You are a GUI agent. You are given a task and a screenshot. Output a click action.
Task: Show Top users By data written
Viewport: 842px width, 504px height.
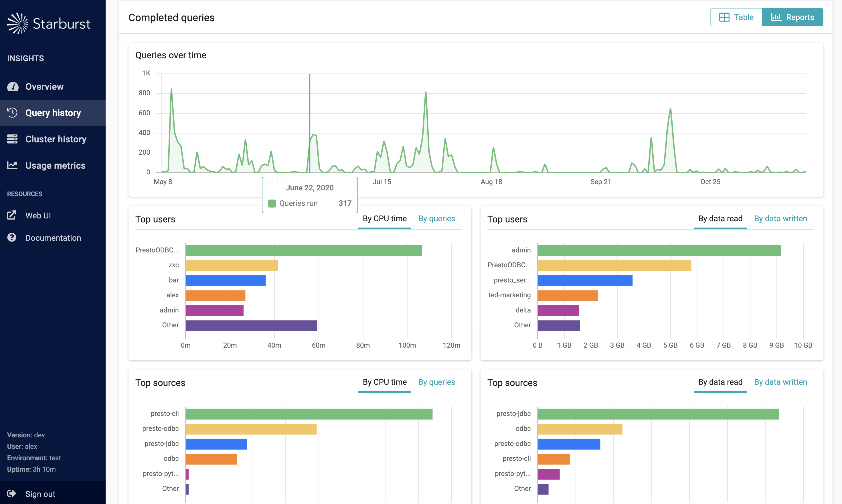780,219
